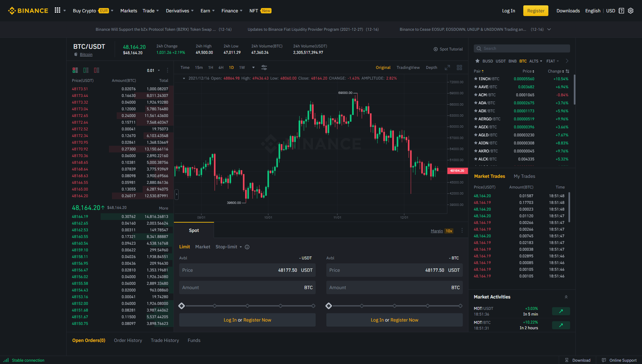Select the combined buy/sell order book view
The width and height of the screenshot is (642, 364).
pos(75,70)
